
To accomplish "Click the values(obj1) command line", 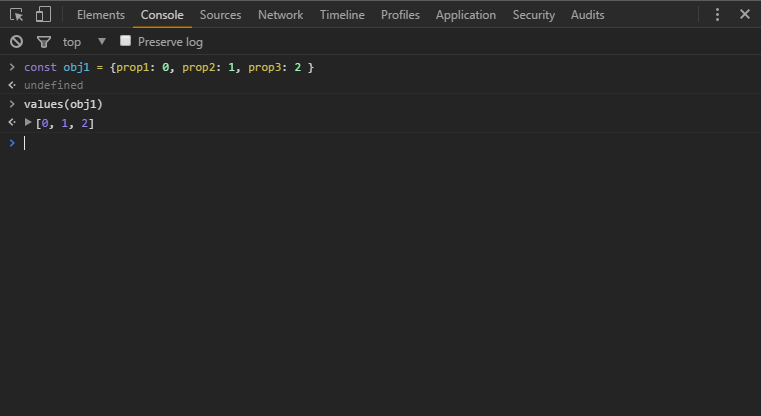I will tap(63, 104).
